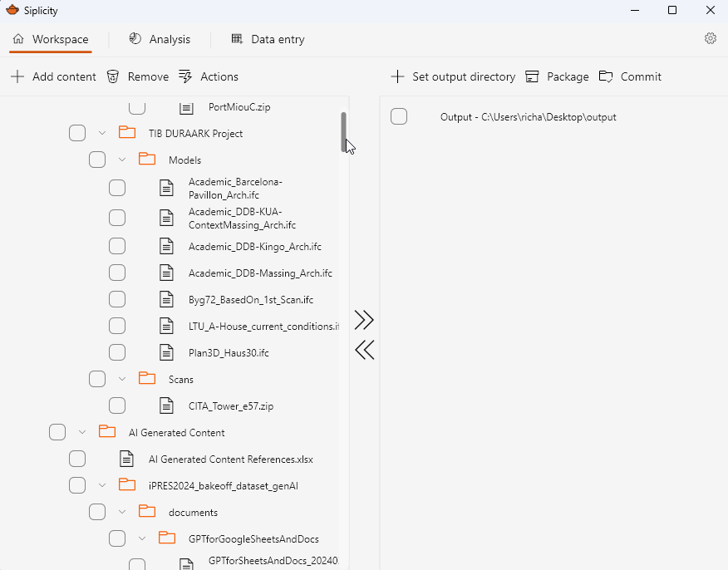The image size is (728, 570).
Task: Click the double-chevron move-right icon
Action: [x=364, y=320]
